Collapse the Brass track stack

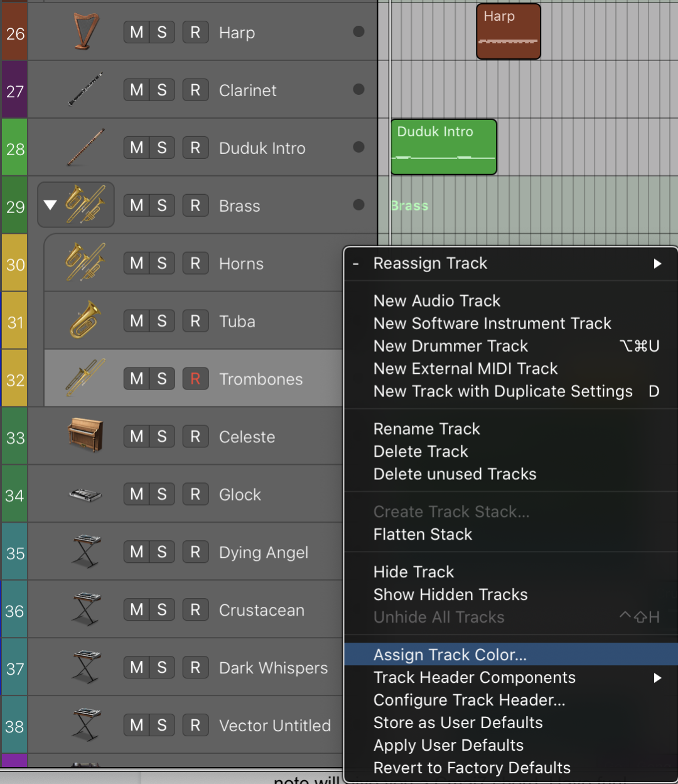click(51, 205)
